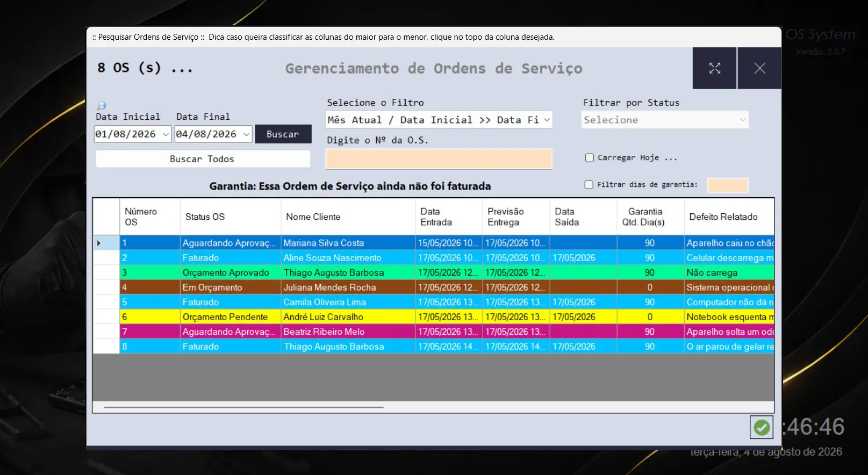
Task: Click the expand fullscreen arrows icon
Action: coord(714,68)
